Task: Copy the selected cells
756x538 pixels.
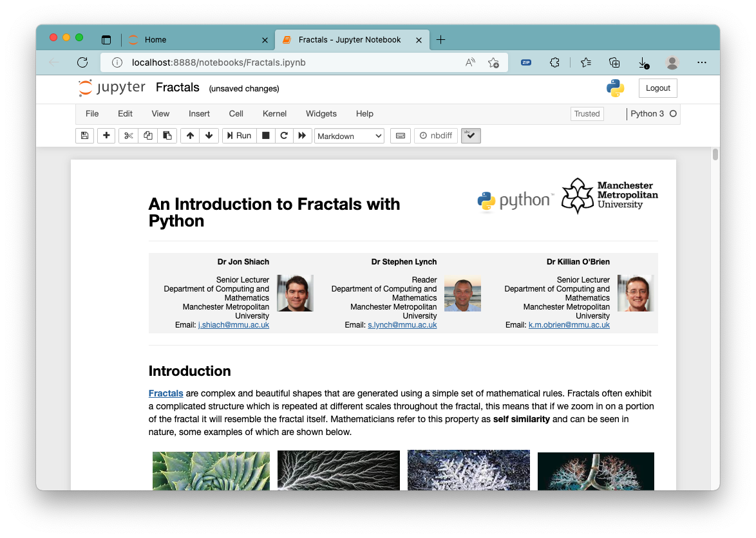Action: [x=147, y=136]
